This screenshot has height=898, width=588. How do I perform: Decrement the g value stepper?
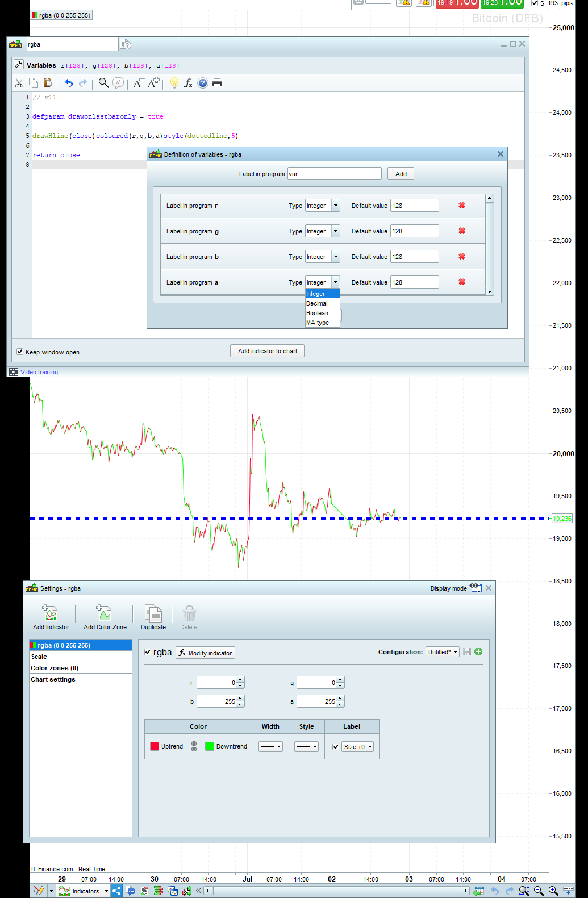pyautogui.click(x=340, y=686)
